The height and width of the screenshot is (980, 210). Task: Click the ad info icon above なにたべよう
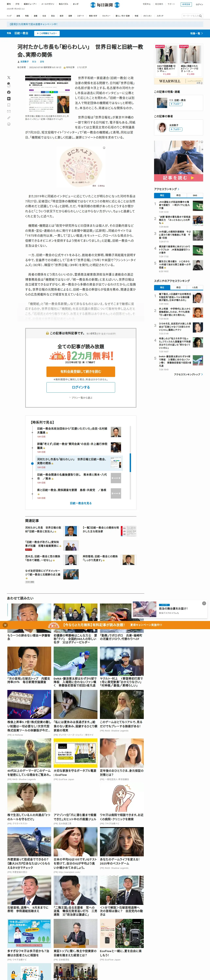pos(104,148)
